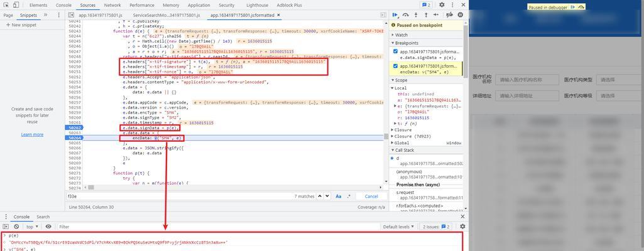The height and width of the screenshot is (251, 644).
Task: Click the Step icon in debugger toolbar
Action: (436, 15)
